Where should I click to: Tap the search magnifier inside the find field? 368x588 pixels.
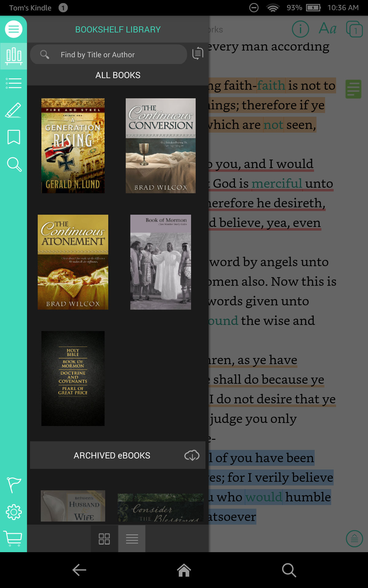45,55
